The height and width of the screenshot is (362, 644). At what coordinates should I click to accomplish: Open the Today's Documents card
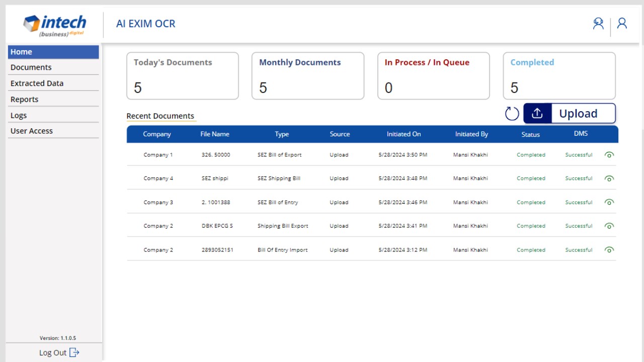pyautogui.click(x=183, y=76)
